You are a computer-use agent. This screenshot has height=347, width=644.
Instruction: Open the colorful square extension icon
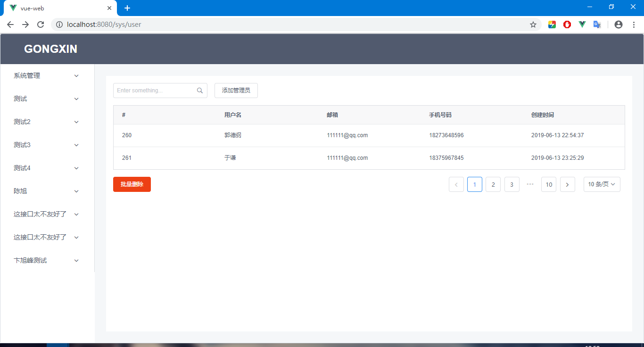(x=552, y=25)
